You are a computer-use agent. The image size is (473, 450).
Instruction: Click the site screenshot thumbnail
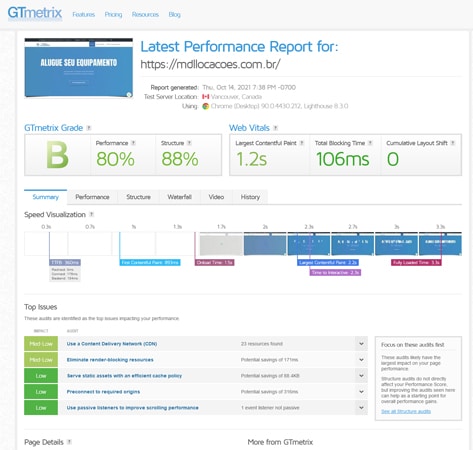pyautogui.click(x=79, y=68)
